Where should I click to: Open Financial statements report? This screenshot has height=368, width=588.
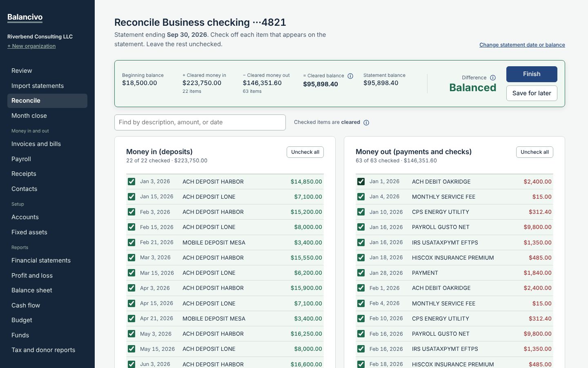click(x=47, y=260)
